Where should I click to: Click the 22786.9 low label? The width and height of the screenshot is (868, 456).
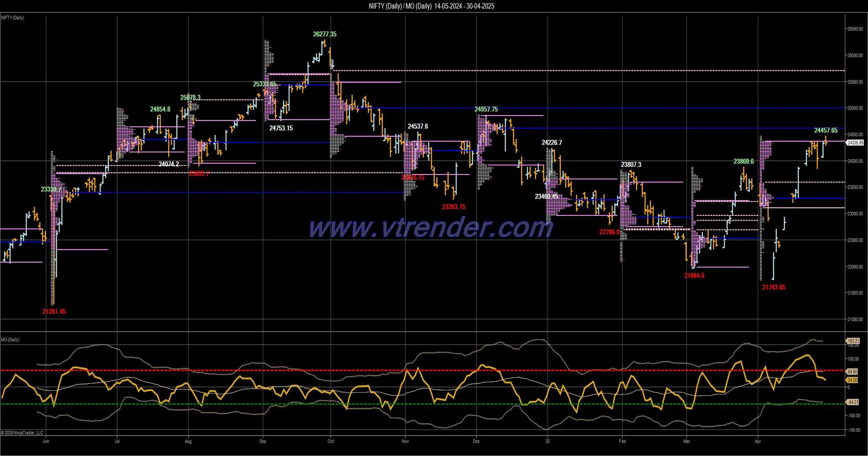pyautogui.click(x=609, y=232)
